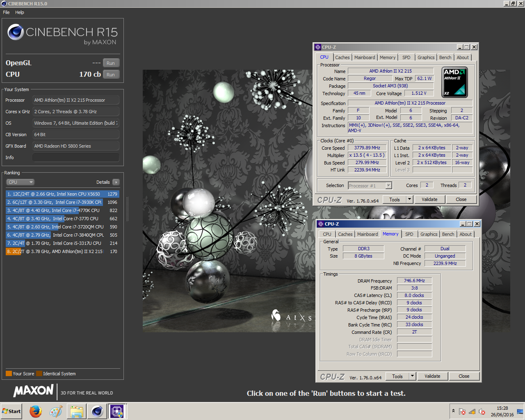The height and width of the screenshot is (420, 525).
Task: Switch to Cinebench taskbar icon
Action: (97, 411)
